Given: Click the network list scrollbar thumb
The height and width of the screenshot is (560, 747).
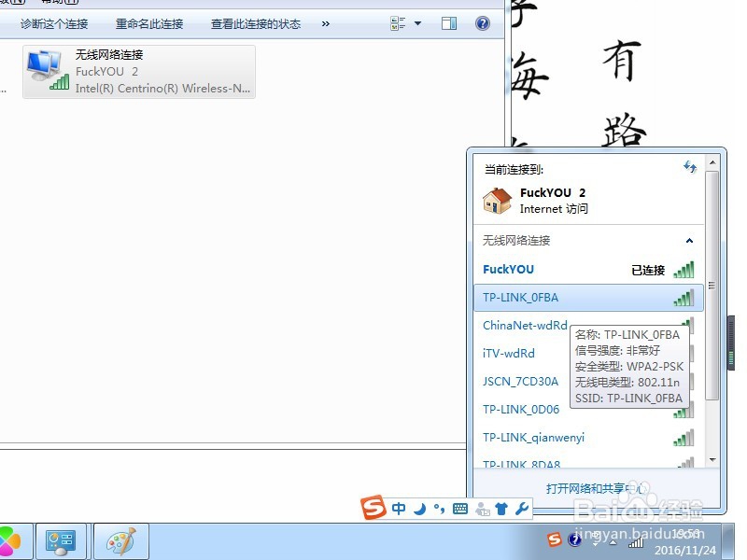Looking at the screenshot, I should 712,286.
